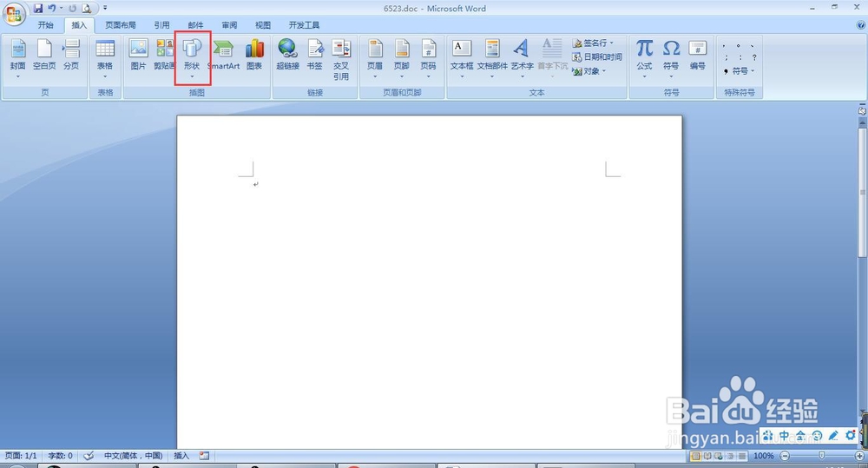Insert a SmartArt graphic
This screenshot has width=868, height=468.
(x=224, y=56)
